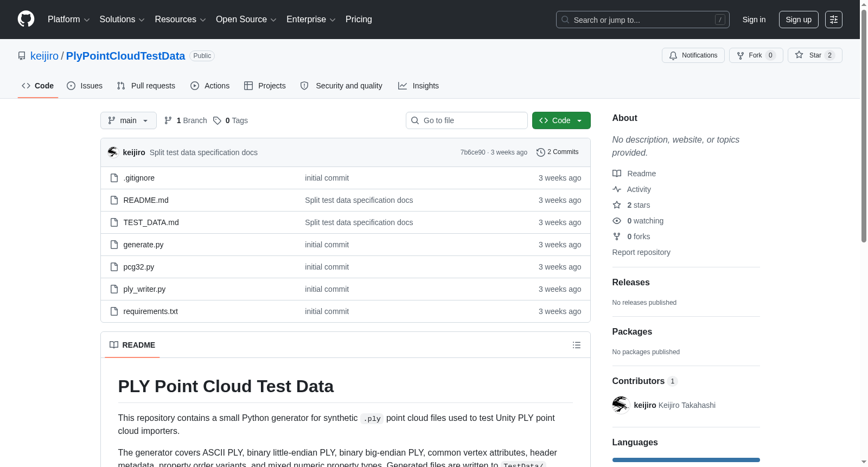868x467 pixels.
Task: Click the repository icon before keijiro
Action: pyautogui.click(x=22, y=56)
